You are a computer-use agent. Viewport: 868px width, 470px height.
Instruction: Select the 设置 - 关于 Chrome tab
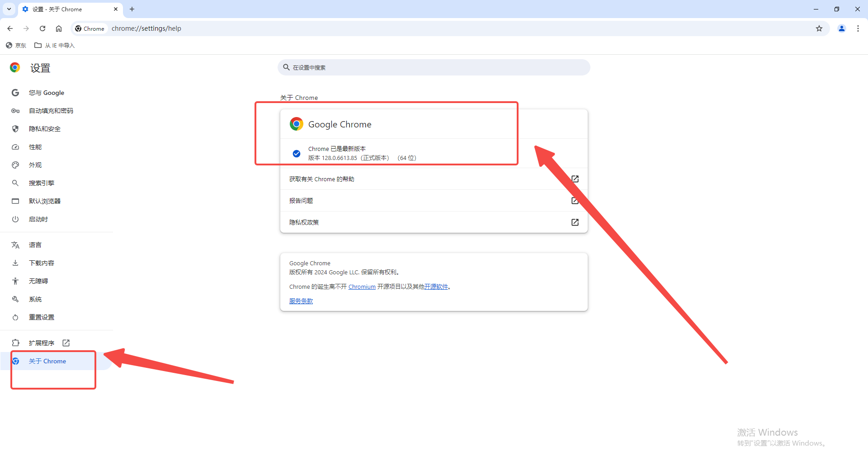70,9
